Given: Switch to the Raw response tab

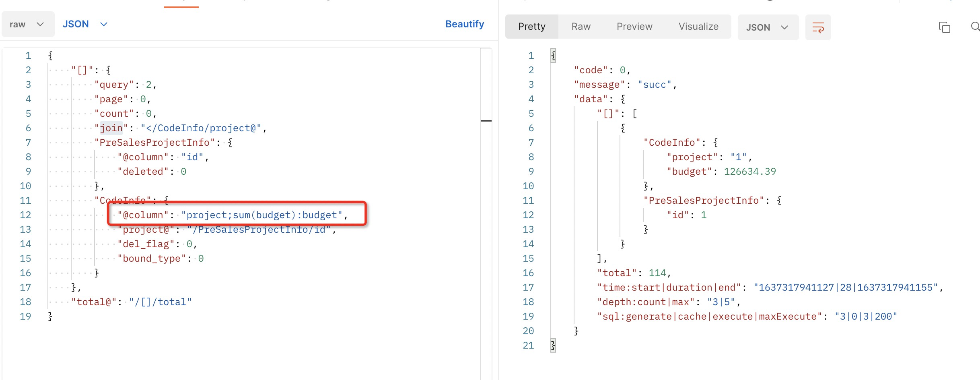Looking at the screenshot, I should click(x=581, y=27).
